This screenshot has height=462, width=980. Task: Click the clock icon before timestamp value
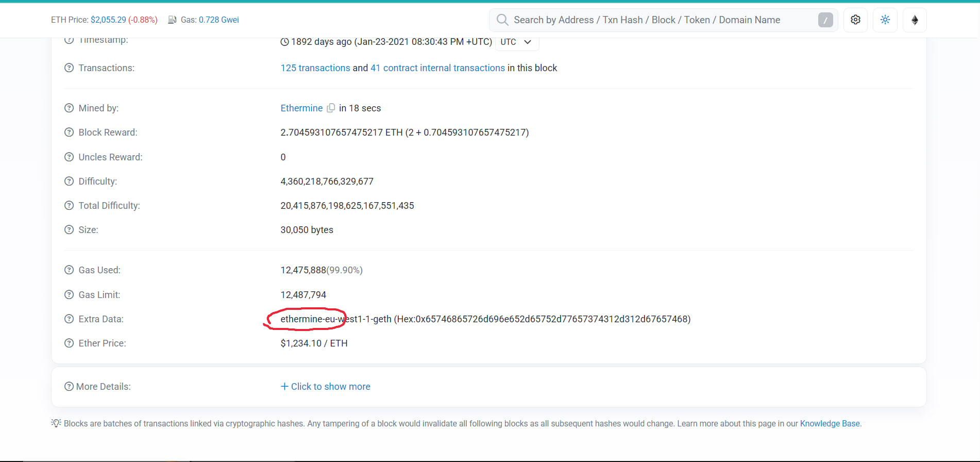click(284, 42)
